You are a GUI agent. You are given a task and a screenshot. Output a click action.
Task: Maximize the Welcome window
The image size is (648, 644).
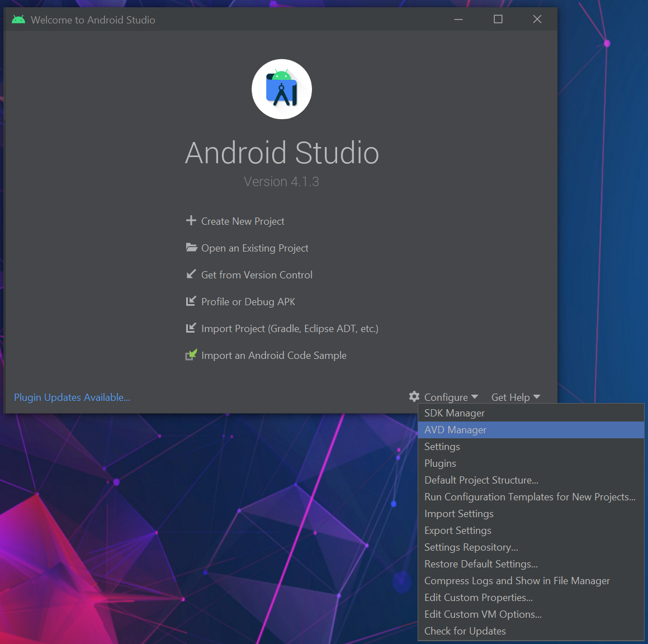pyautogui.click(x=498, y=20)
